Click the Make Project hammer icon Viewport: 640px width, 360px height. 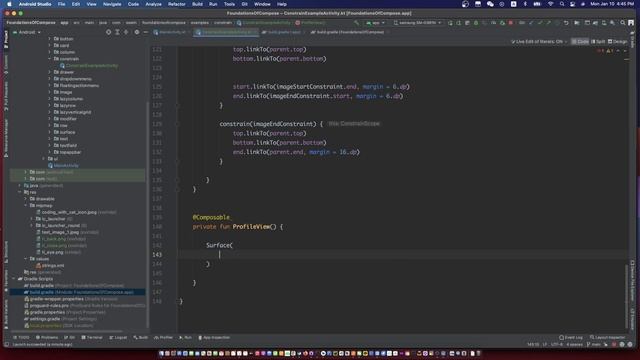(x=357, y=23)
